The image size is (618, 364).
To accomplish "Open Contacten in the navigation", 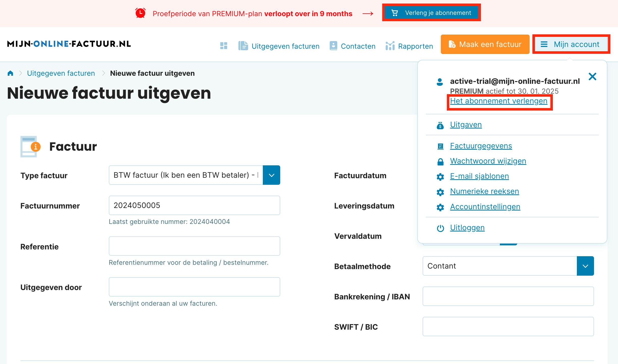I will [352, 46].
